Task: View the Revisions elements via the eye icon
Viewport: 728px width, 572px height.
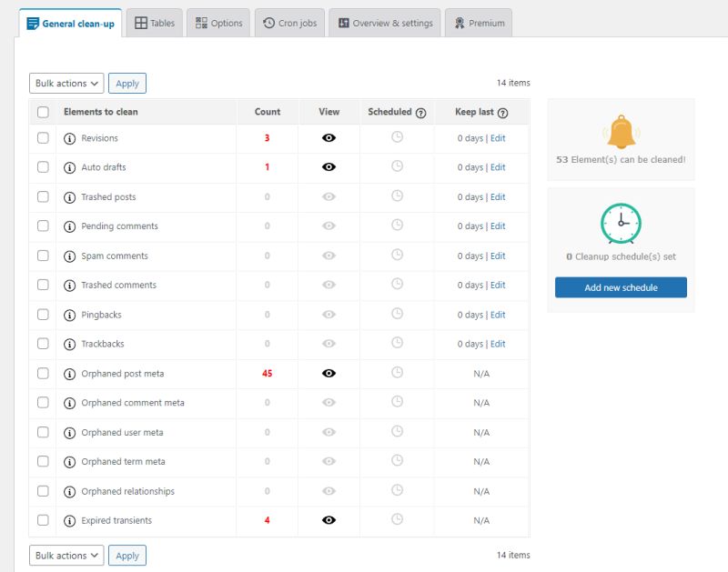Action: click(x=328, y=138)
